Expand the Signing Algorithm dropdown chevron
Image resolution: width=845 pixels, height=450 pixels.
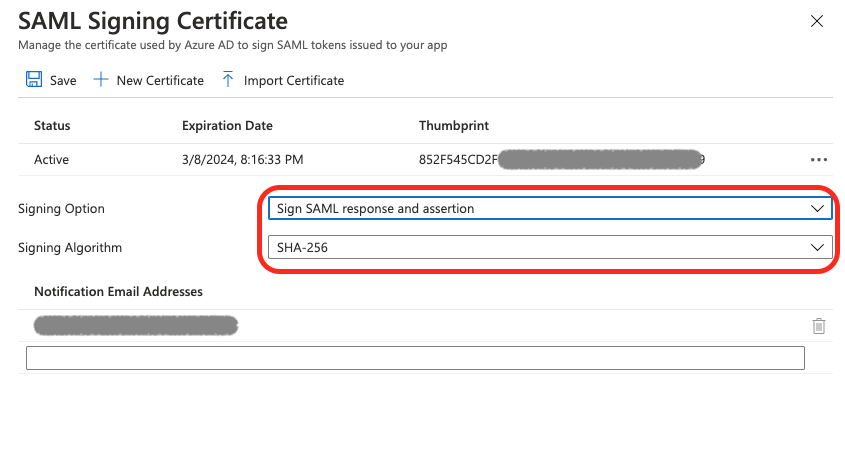tap(817, 247)
